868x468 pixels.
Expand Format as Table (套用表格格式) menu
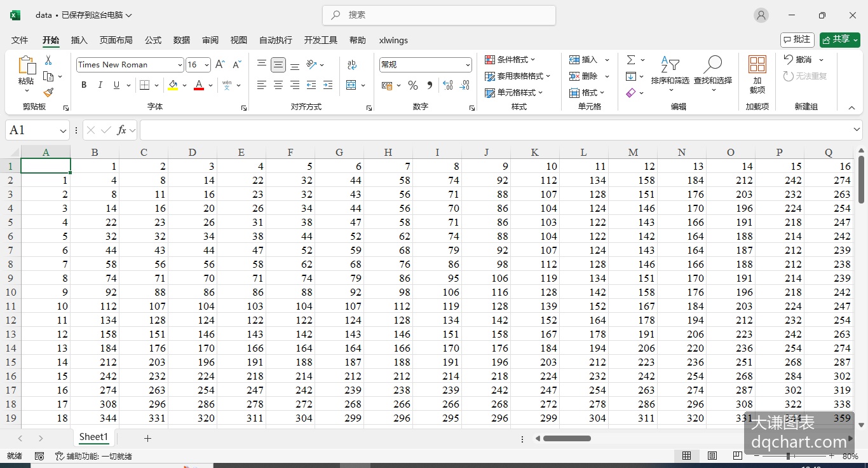click(518, 76)
